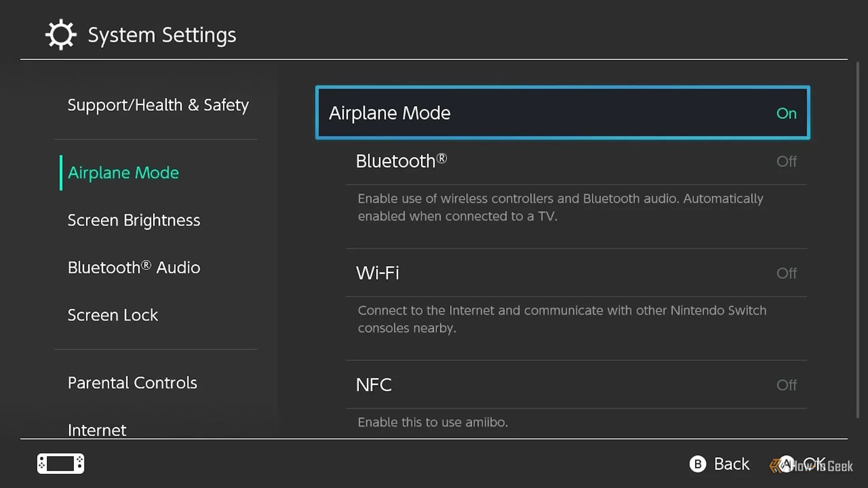
Task: Open Bluetooth Audio settings
Action: pyautogui.click(x=134, y=267)
